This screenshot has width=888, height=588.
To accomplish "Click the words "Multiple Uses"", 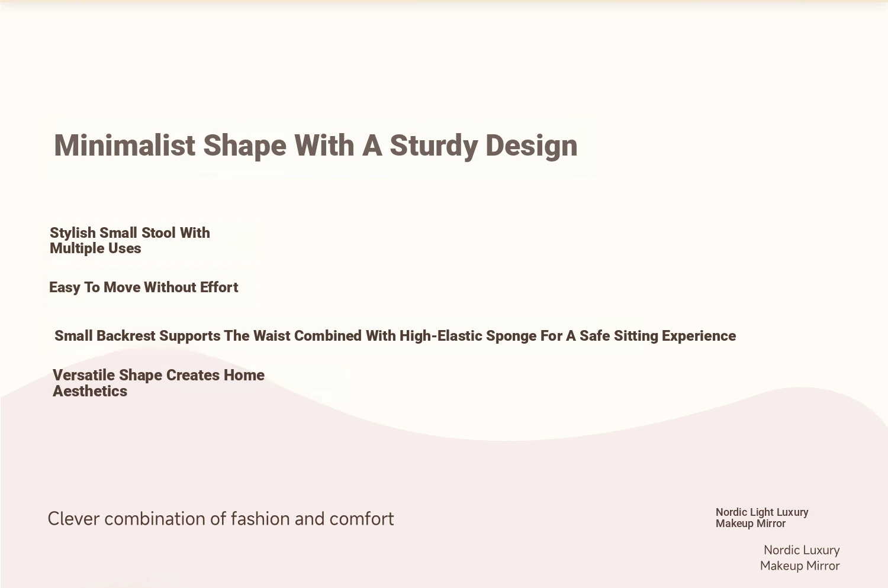I will pos(95,248).
